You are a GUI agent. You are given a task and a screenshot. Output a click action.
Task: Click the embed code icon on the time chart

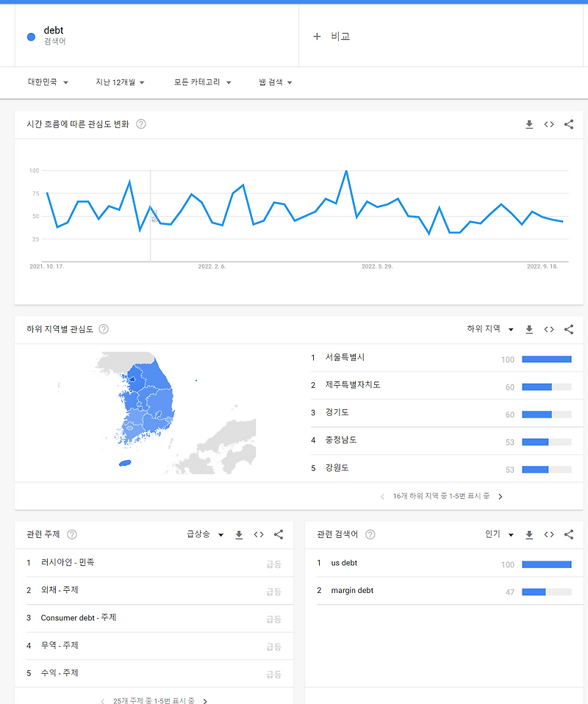tap(549, 124)
